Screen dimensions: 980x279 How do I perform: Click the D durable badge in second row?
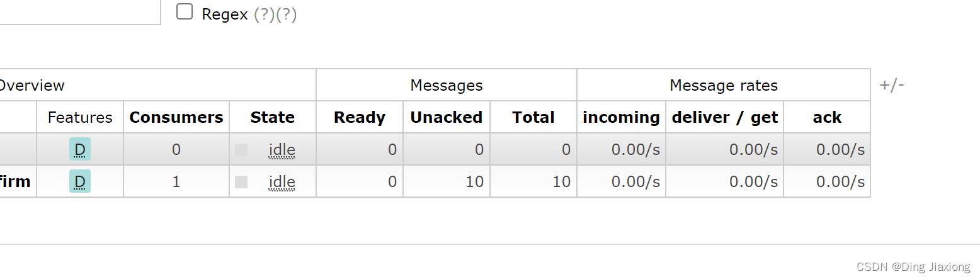[80, 182]
